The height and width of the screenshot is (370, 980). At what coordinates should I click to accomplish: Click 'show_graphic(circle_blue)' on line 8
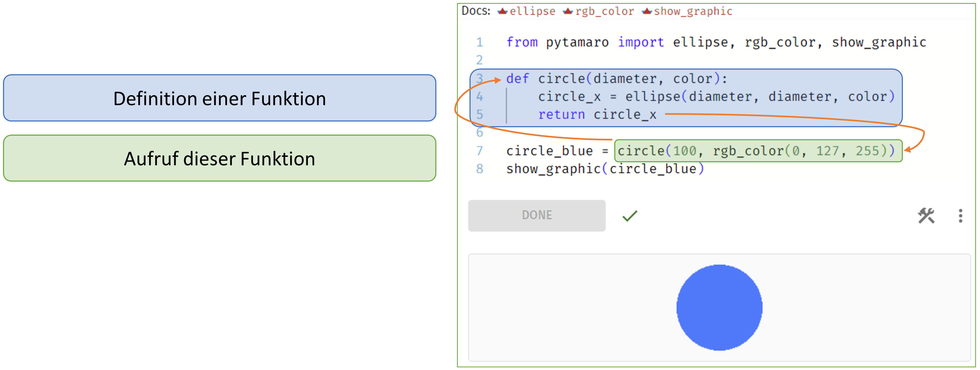point(605,169)
